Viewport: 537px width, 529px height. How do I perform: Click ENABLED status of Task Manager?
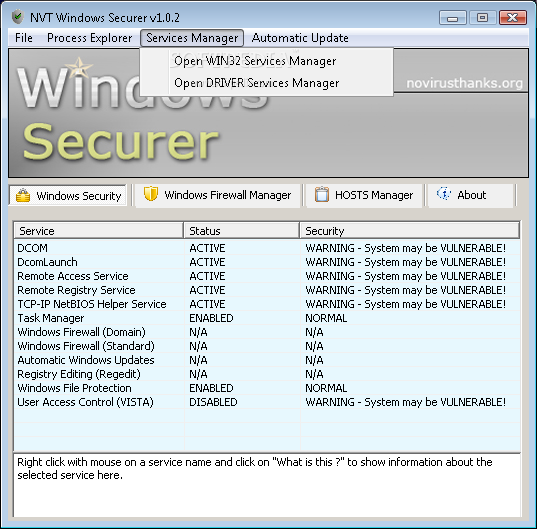click(x=211, y=318)
